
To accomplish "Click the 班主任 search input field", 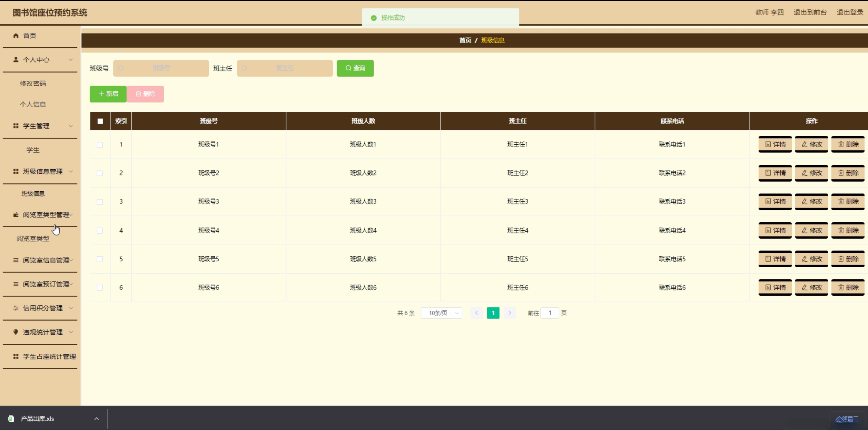I will click(285, 68).
